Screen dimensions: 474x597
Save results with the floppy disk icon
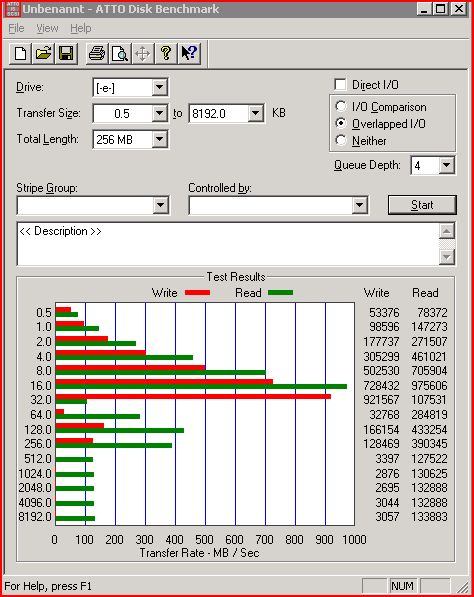[66, 53]
